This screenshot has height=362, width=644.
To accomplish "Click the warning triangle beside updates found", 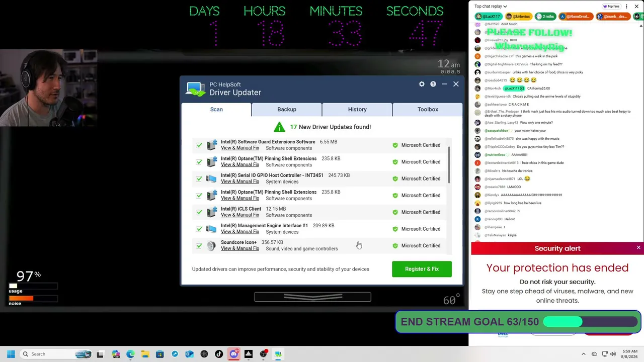I will 279,127.
